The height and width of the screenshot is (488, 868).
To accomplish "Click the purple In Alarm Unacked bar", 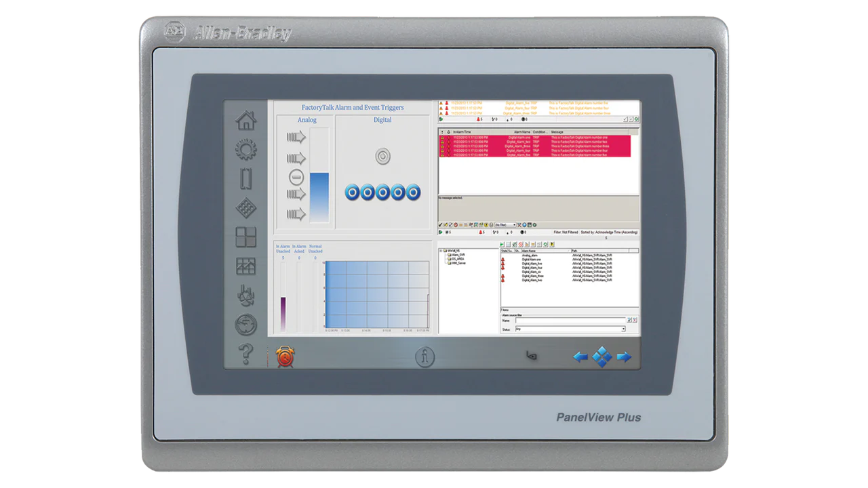I will 283,314.
